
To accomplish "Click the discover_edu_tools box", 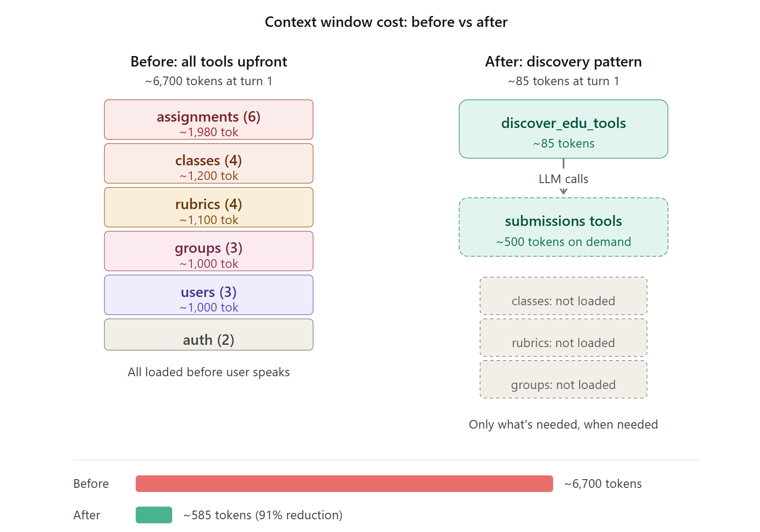I will (564, 129).
